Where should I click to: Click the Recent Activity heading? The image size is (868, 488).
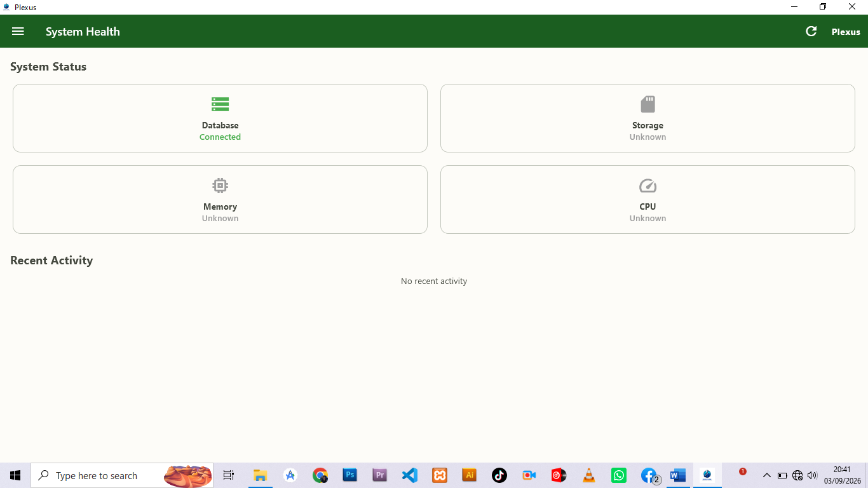coord(51,261)
